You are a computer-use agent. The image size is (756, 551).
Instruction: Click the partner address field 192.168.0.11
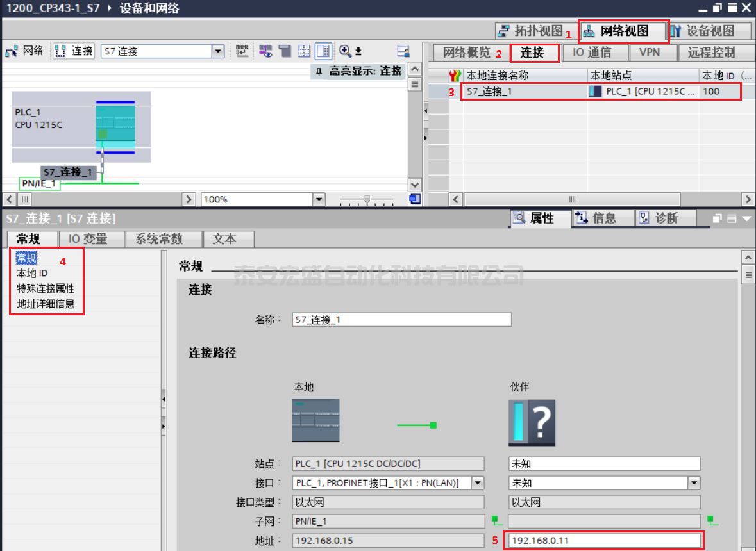(x=603, y=540)
